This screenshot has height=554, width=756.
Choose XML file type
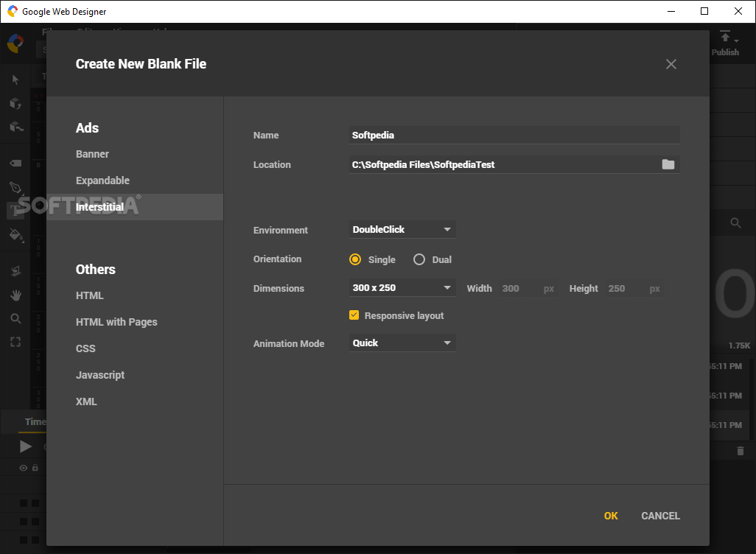pyautogui.click(x=86, y=402)
